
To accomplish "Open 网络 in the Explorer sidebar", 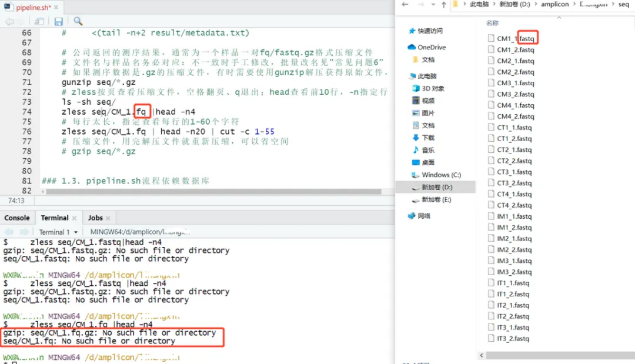I will (419, 216).
